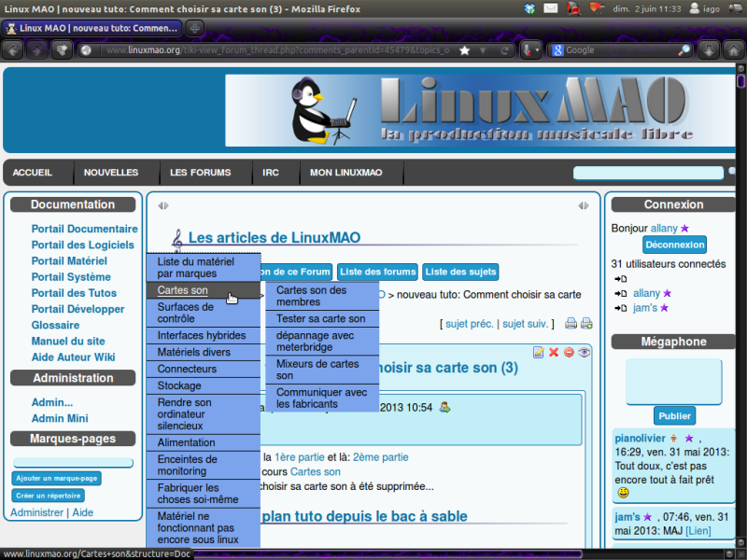This screenshot has width=747, height=560.
Task: Click the site search input field
Action: click(648, 173)
